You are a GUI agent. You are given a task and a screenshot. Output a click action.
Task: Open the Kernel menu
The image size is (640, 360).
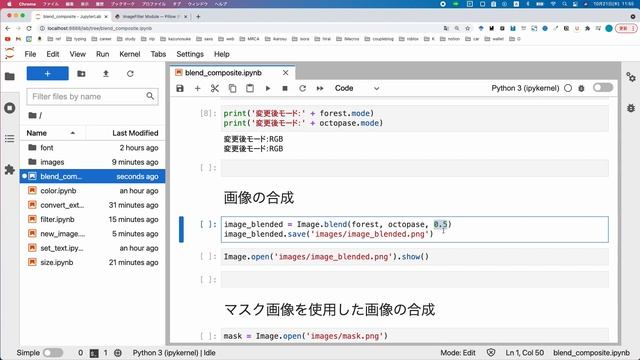point(130,54)
